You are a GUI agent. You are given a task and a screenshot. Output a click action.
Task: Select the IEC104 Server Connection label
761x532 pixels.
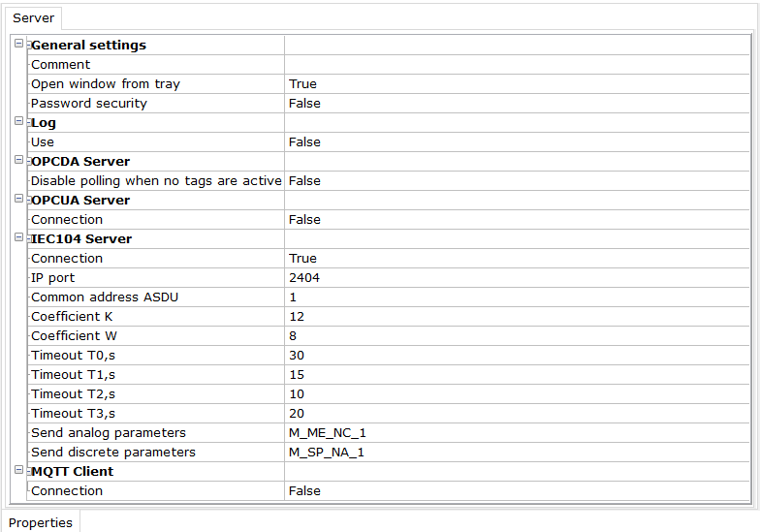coord(67,259)
